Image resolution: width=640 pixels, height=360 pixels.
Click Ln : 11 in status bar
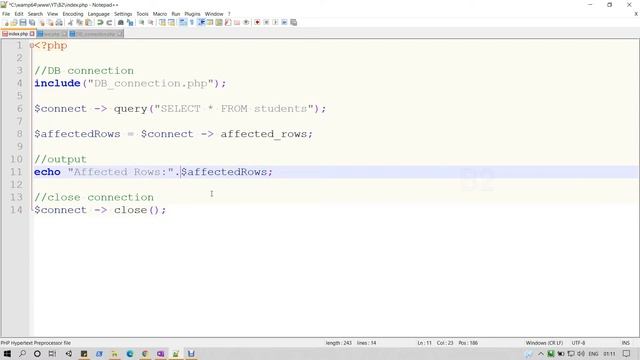[424, 343]
